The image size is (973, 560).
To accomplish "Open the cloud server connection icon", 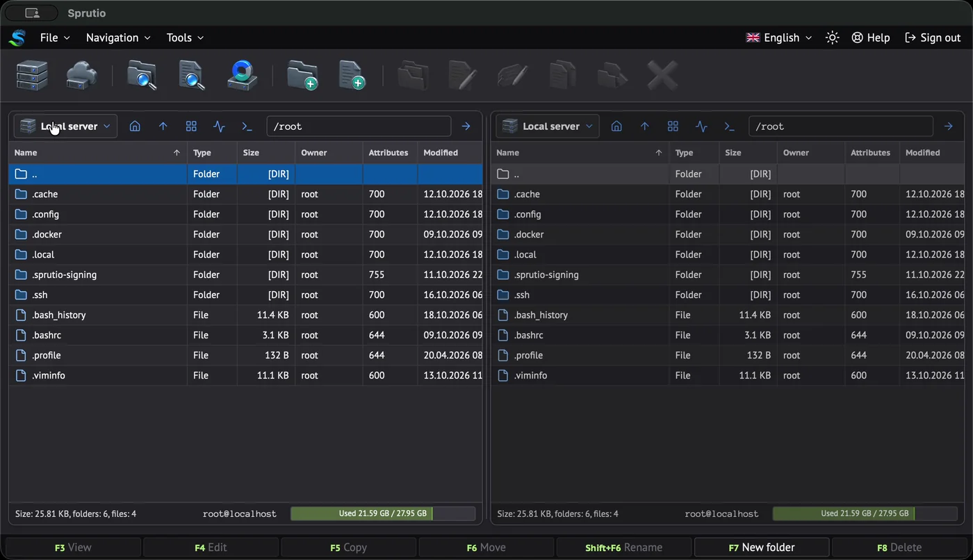I will click(x=81, y=75).
